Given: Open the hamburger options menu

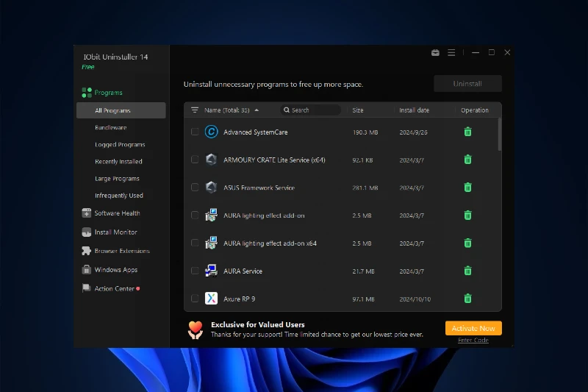Looking at the screenshot, I should tap(451, 52).
